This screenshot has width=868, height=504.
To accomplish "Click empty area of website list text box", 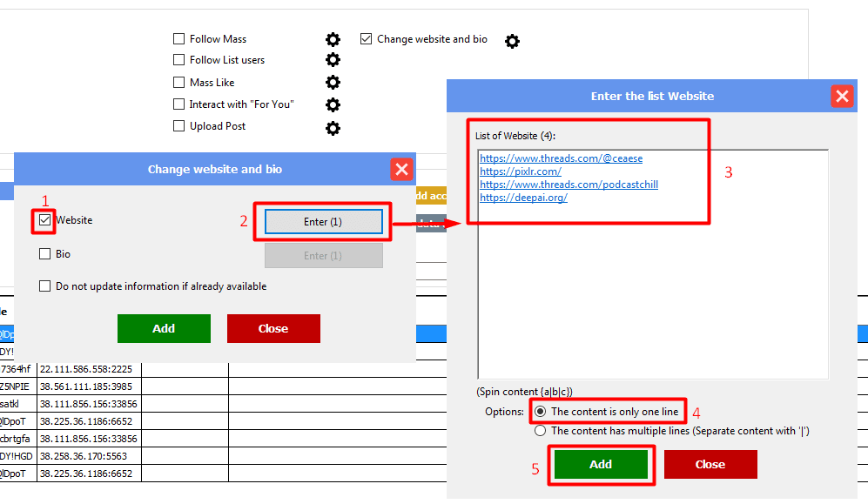I will pyautogui.click(x=653, y=296).
